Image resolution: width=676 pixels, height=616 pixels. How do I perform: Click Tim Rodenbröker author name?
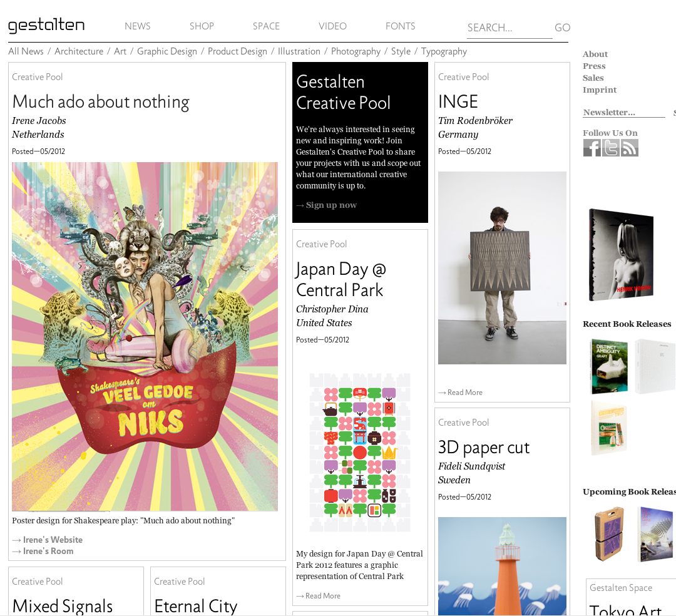[x=476, y=121]
